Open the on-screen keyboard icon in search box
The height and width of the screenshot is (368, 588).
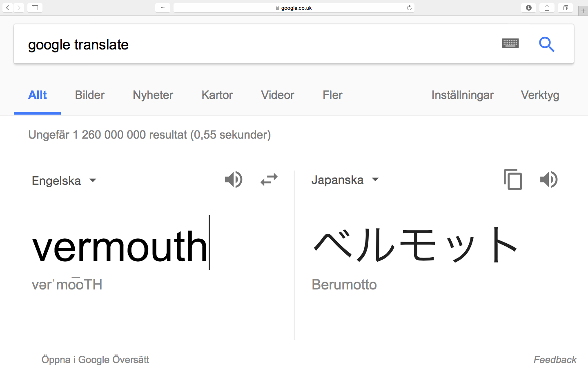coord(510,43)
